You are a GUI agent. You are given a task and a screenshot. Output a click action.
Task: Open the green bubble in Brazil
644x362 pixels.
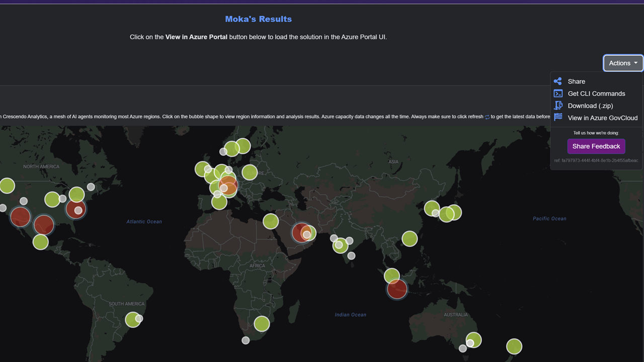pyautogui.click(x=132, y=320)
